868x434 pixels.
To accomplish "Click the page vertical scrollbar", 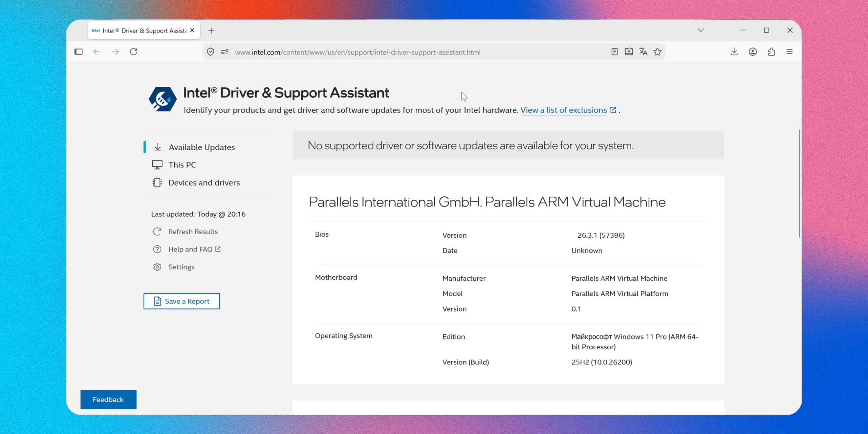I will click(x=799, y=183).
